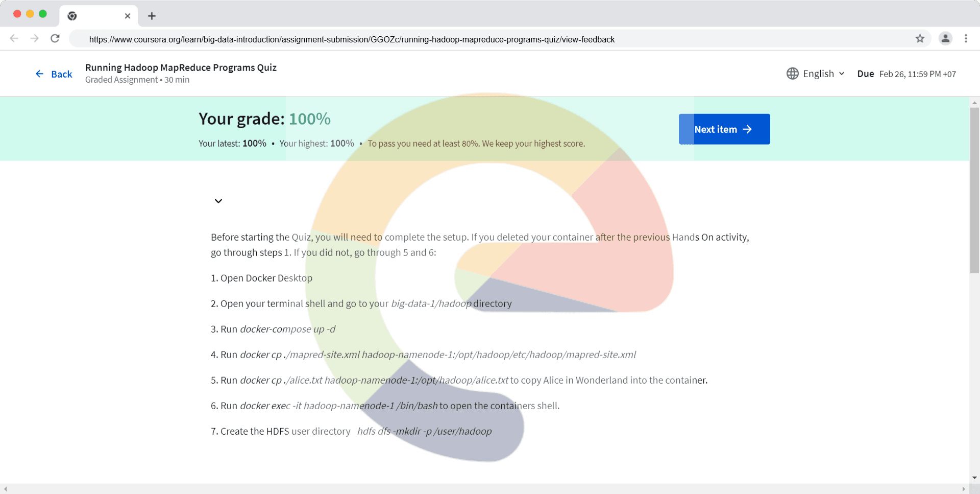Click the scroll up arrow
Screen dimensions: 980x494
point(974,103)
